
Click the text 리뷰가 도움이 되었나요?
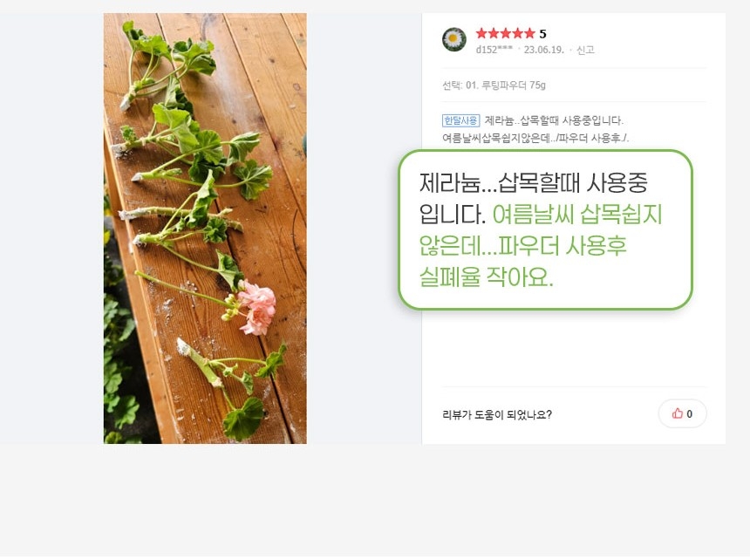[x=497, y=414]
